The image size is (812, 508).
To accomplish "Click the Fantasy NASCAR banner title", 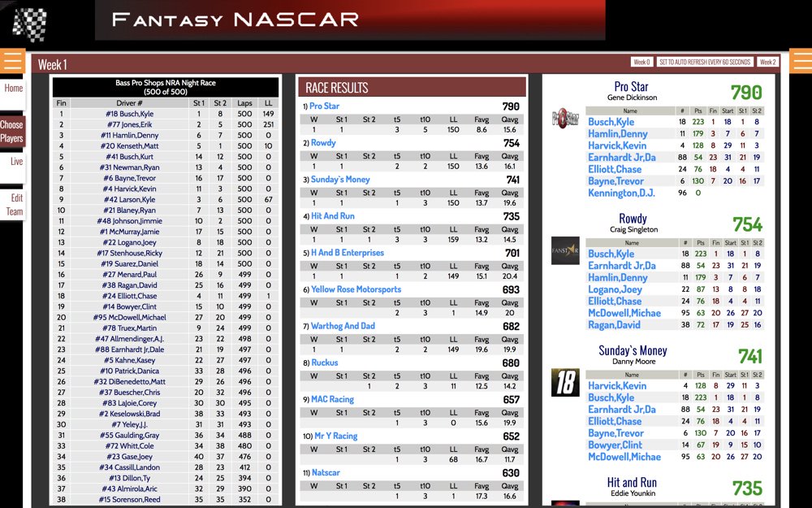I will pos(235,20).
